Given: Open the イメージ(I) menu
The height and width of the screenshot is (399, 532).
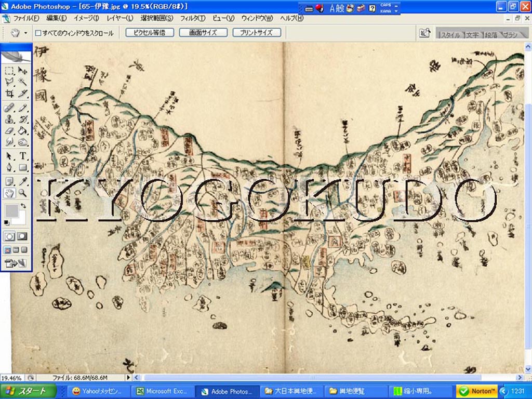Looking at the screenshot, I should point(87,18).
